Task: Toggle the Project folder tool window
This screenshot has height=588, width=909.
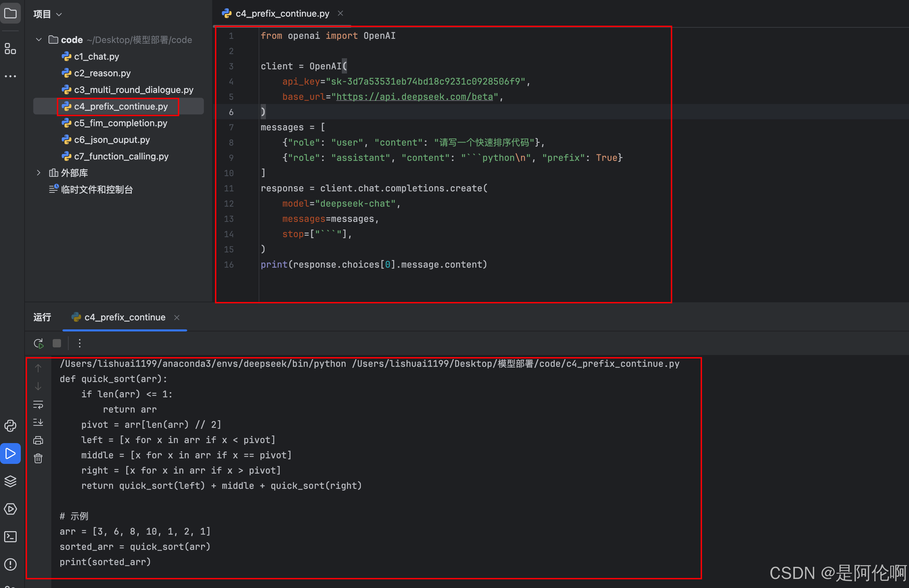Action: pos(10,14)
